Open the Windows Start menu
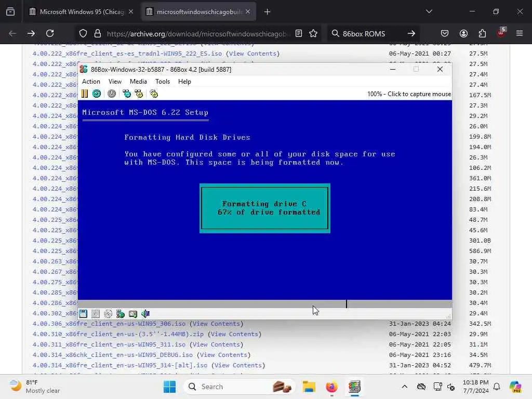The width and height of the screenshot is (532, 399). click(170, 387)
